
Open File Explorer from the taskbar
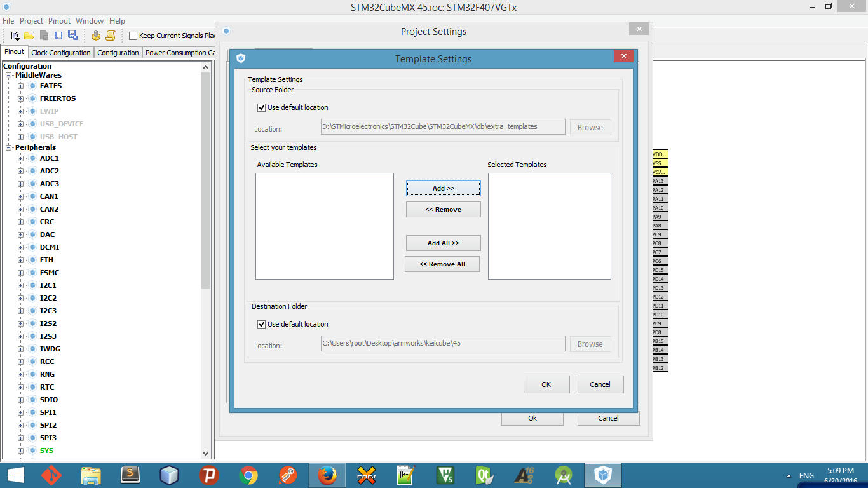pyautogui.click(x=91, y=475)
